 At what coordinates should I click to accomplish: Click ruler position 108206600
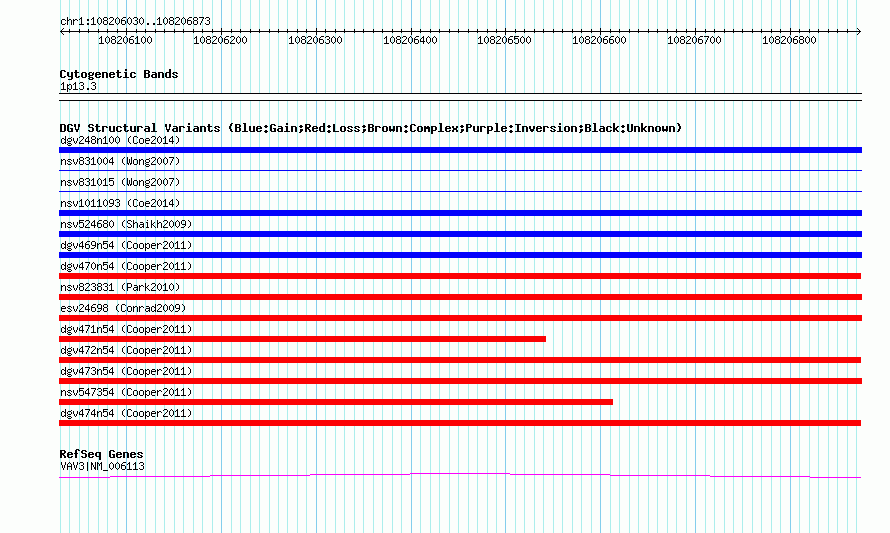click(x=599, y=40)
